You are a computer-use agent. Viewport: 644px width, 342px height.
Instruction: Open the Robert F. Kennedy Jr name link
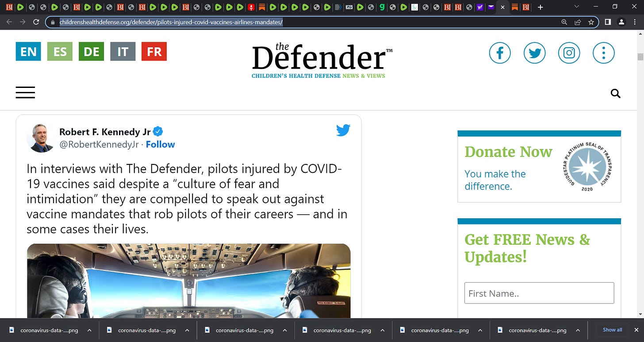tap(105, 132)
